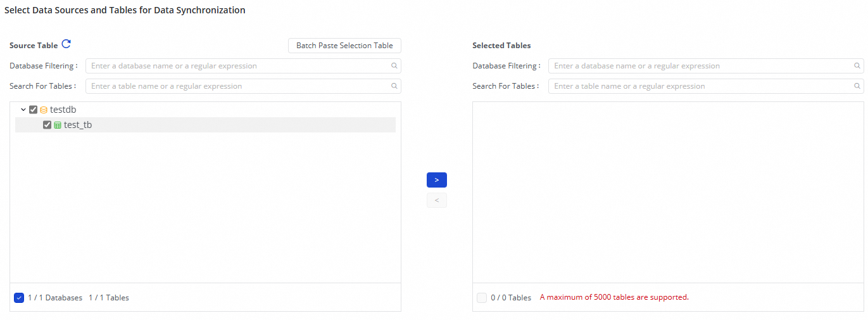Click search icon in source Search For Tables

(x=394, y=86)
